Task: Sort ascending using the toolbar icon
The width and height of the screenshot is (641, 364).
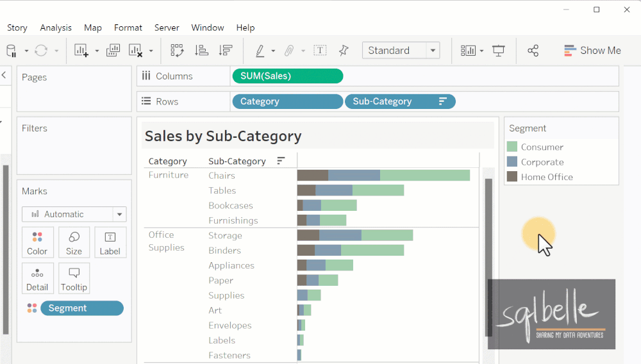Action: [201, 51]
